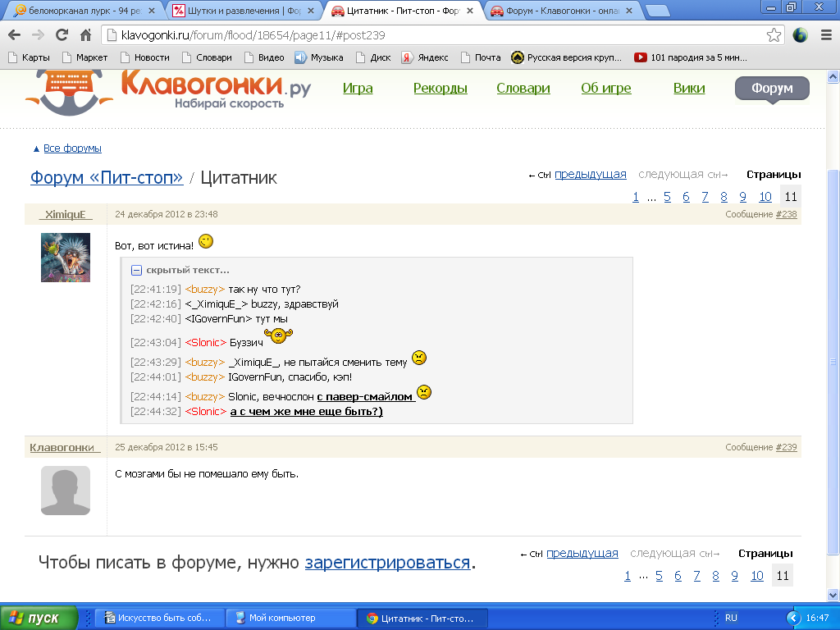The width and height of the screenshot is (840, 630).
Task: Expand hidden tray icons arrow
Action: 793,619
